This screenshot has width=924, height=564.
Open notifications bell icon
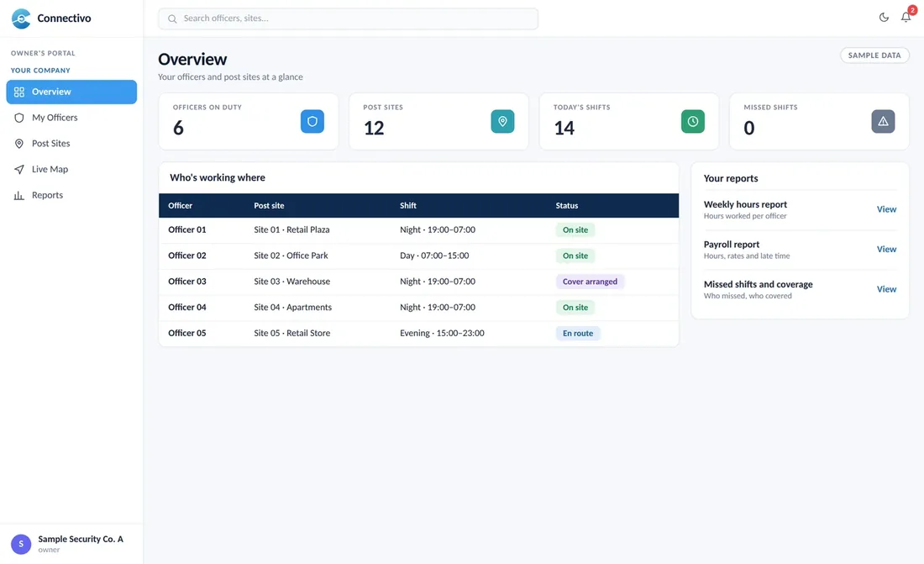(906, 18)
